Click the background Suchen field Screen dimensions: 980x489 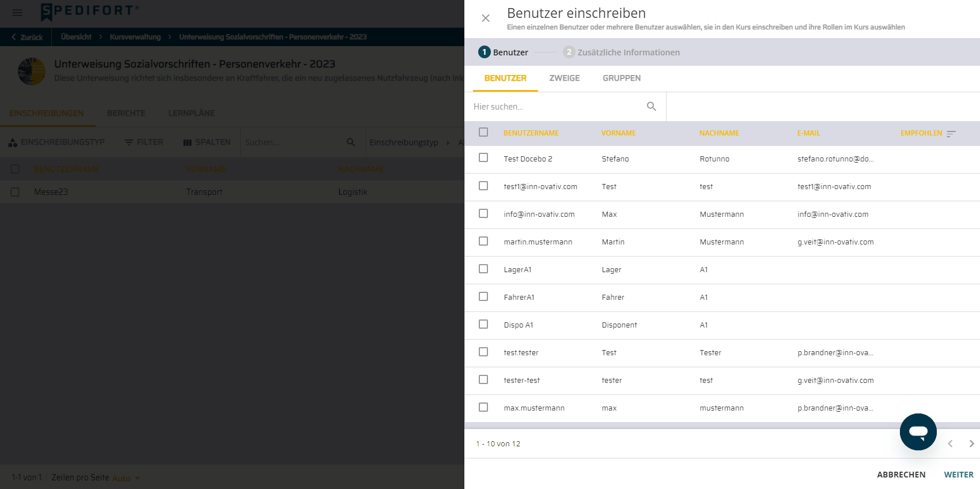293,142
